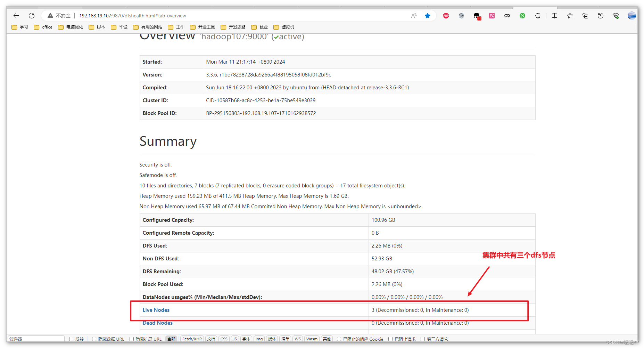The width and height of the screenshot is (644, 348).
Task: Click the Started time value
Action: (x=245, y=62)
